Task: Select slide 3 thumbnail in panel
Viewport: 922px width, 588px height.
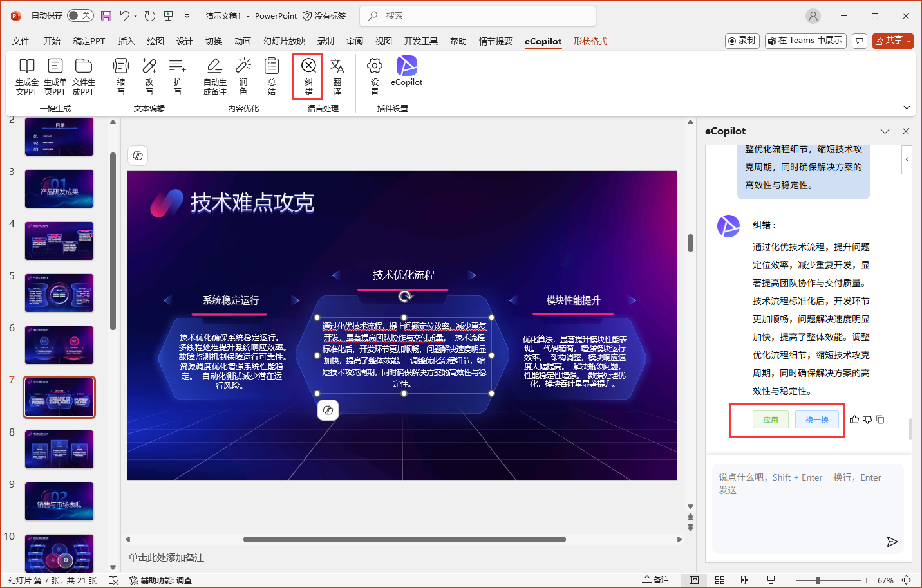Action: click(x=59, y=188)
